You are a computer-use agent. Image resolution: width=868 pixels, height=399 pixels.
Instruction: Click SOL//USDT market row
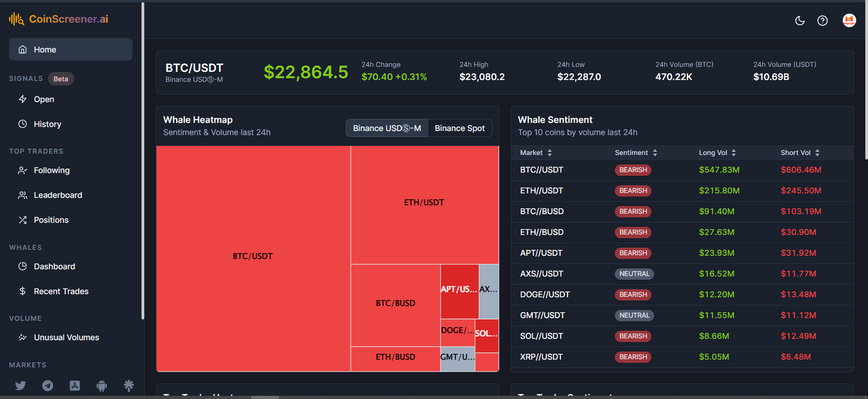click(x=682, y=336)
